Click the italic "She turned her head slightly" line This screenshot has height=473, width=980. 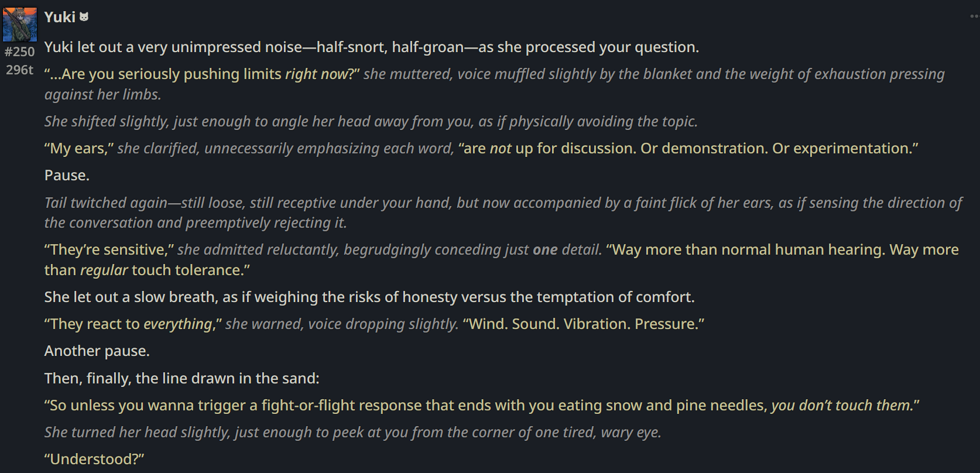[353, 433]
